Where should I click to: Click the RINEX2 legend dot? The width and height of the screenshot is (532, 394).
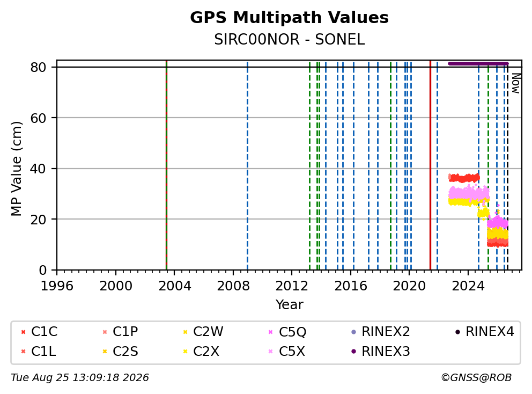pos(354,332)
